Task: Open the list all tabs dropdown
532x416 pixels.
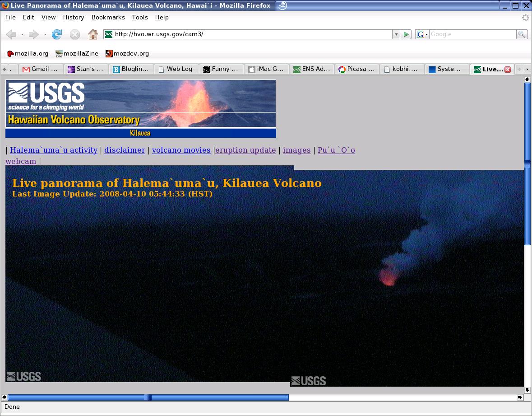Action: [x=527, y=69]
